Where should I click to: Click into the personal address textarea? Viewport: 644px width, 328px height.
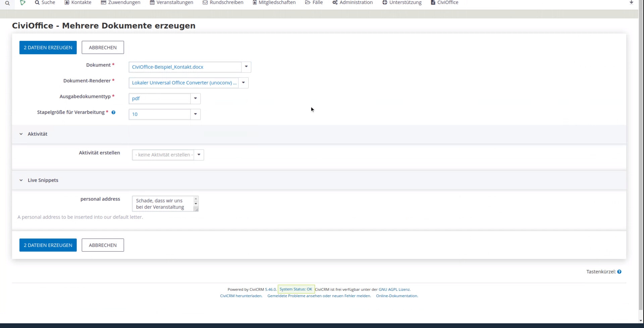[163, 204]
